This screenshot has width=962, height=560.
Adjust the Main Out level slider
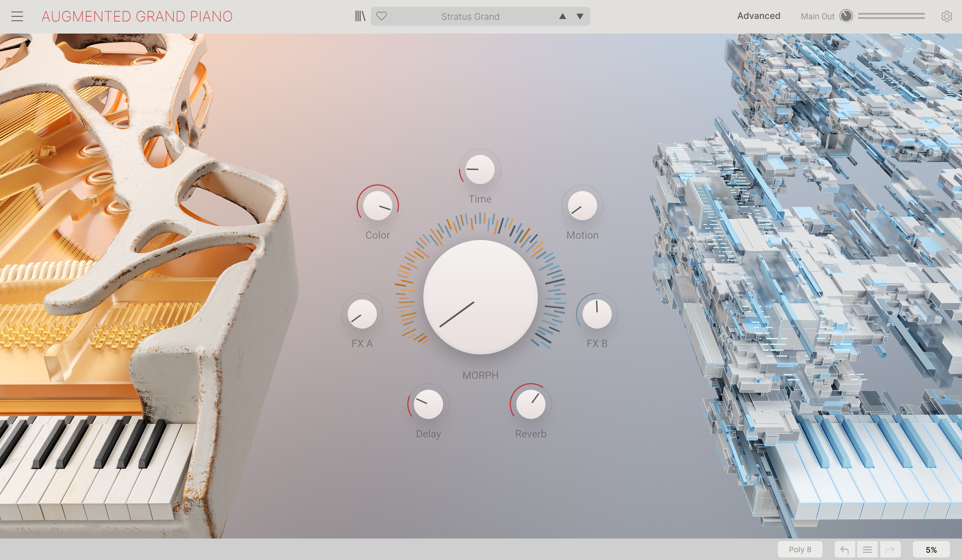click(891, 16)
